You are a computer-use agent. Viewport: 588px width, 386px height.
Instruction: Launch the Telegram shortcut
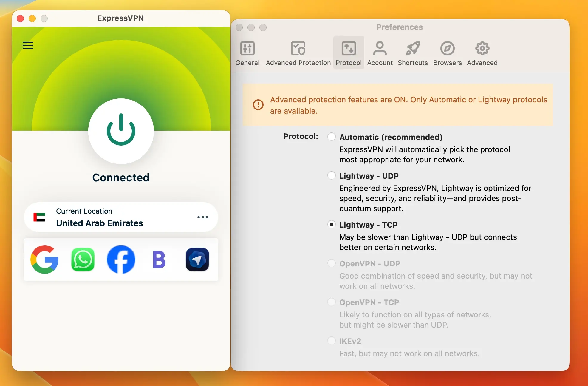(x=197, y=259)
